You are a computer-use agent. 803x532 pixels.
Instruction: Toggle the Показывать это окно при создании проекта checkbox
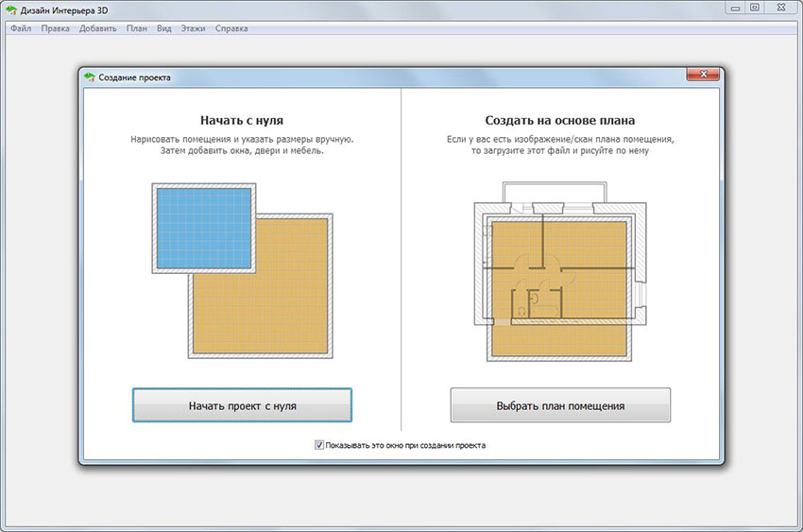pyautogui.click(x=319, y=445)
